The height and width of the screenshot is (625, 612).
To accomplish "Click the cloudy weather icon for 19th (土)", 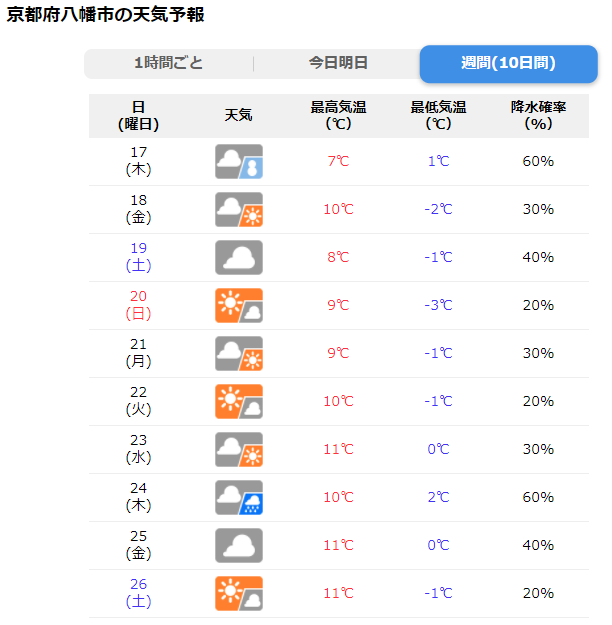I will (x=239, y=257).
